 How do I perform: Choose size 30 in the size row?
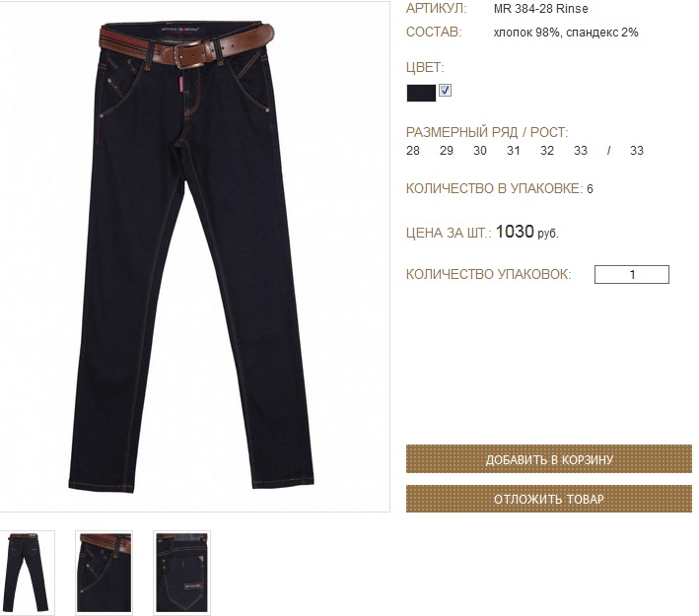point(480,151)
